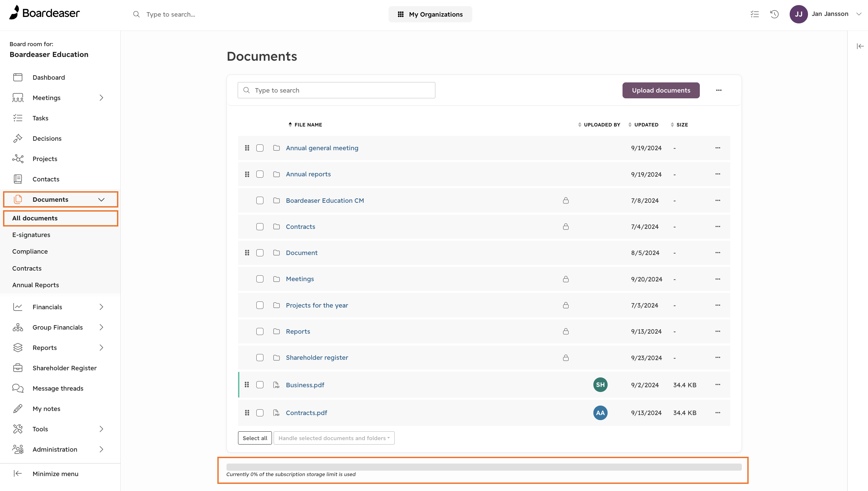This screenshot has width=868, height=491.
Task: Sort by the SIZE column header
Action: click(x=679, y=125)
